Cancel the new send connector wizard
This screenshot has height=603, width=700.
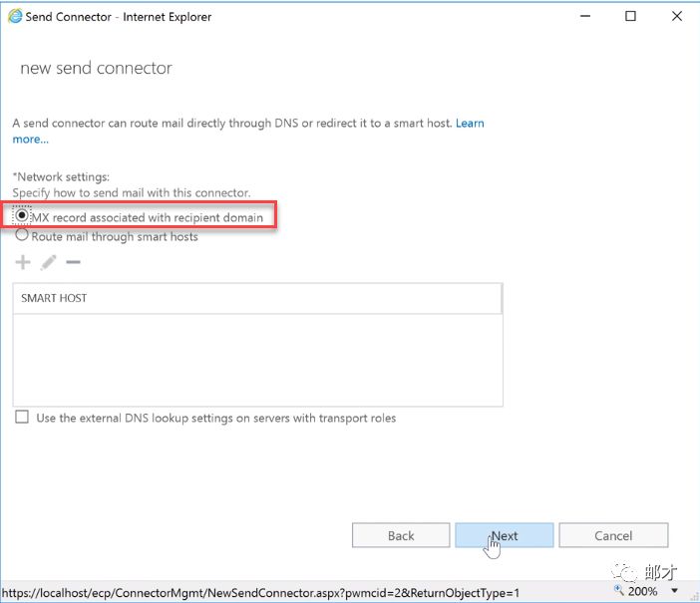[x=613, y=535]
